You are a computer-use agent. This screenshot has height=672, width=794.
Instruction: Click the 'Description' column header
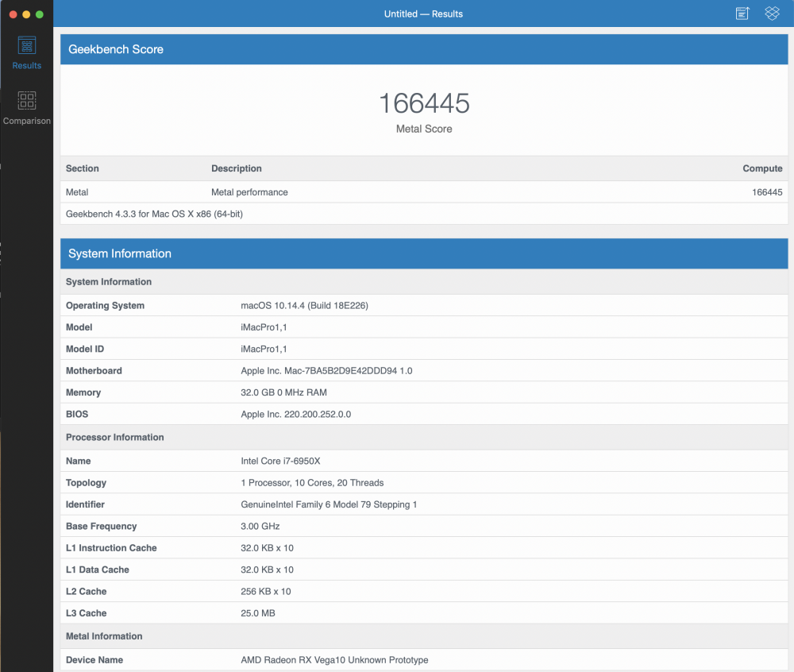pos(237,168)
